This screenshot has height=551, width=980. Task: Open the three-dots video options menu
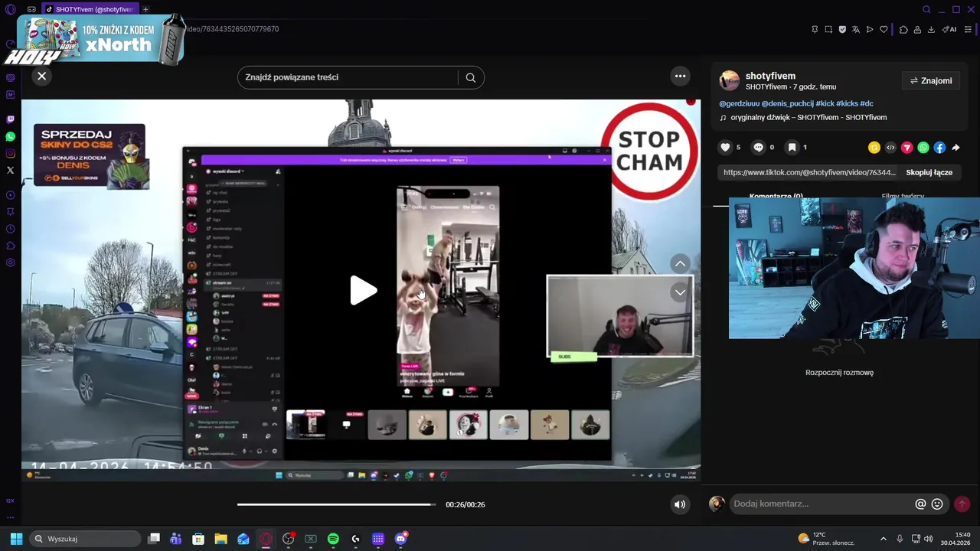pos(680,76)
